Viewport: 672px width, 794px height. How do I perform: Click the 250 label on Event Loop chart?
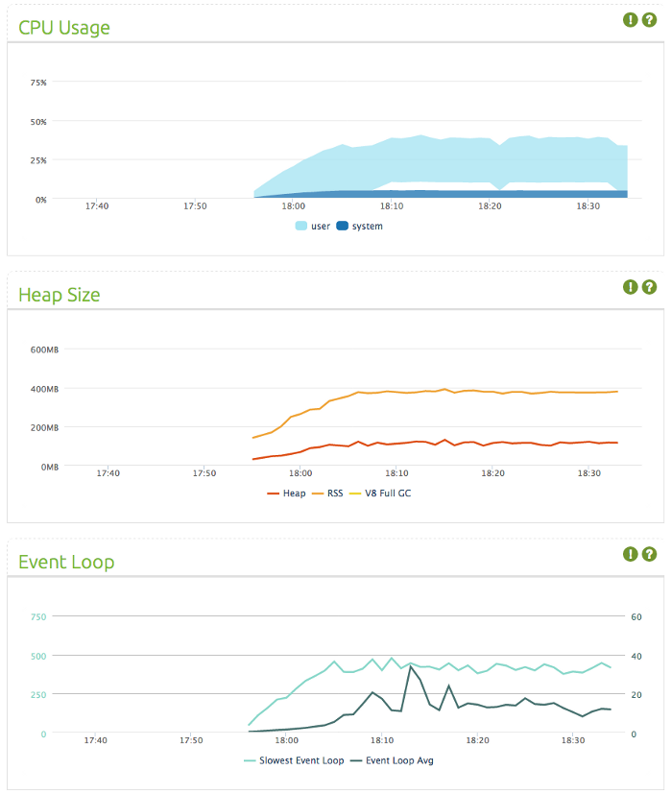pos(38,695)
